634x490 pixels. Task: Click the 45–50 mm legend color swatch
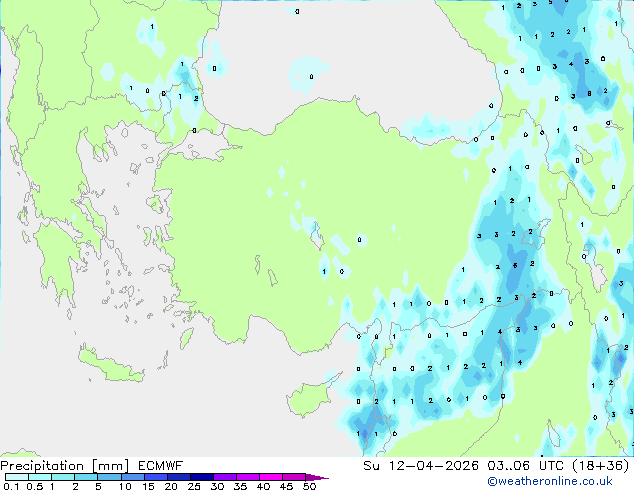pos(294,477)
